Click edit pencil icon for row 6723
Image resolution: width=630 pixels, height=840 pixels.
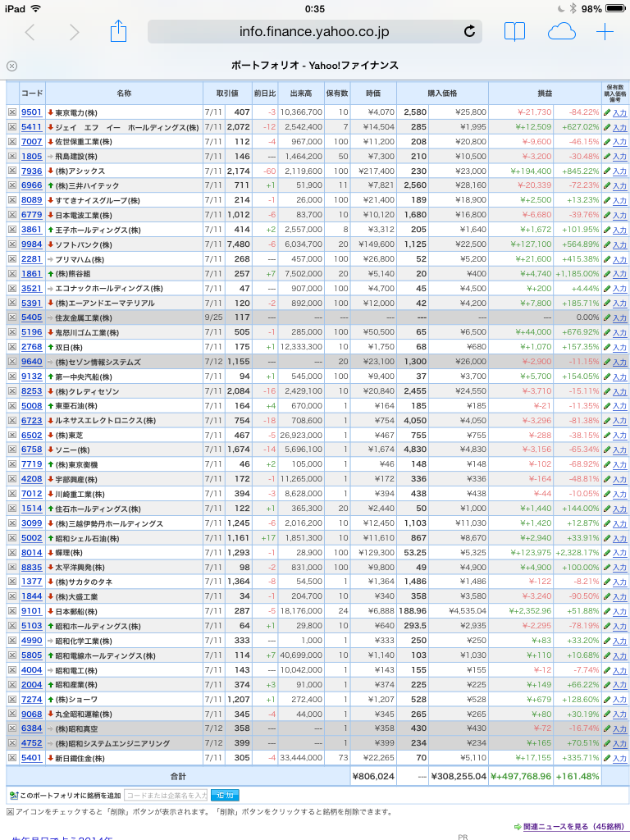pos(607,421)
